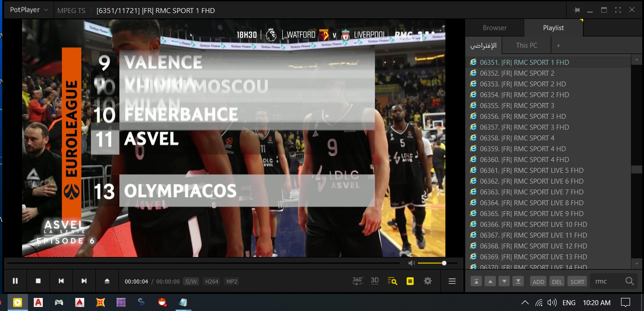This screenshot has height=311, width=644.
Task: Click the playlist search icon in control bar
Action: point(392,281)
